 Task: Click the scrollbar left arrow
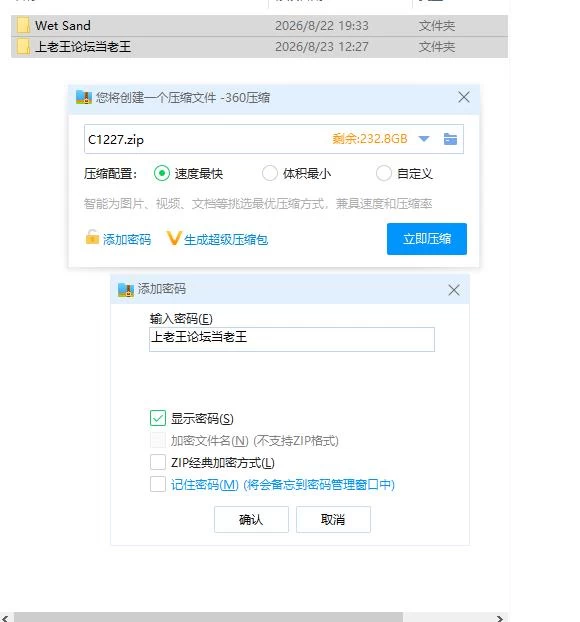pos(6,618)
